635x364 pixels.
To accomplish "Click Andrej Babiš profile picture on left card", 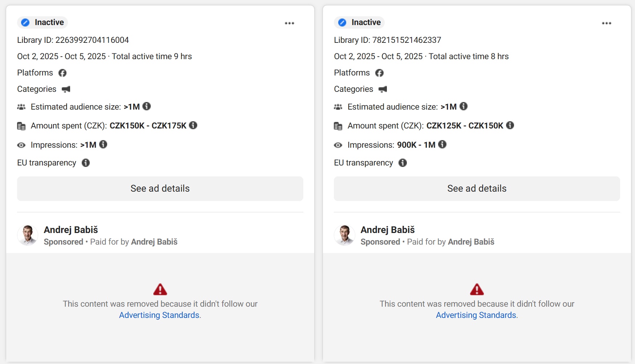I will (28, 235).
